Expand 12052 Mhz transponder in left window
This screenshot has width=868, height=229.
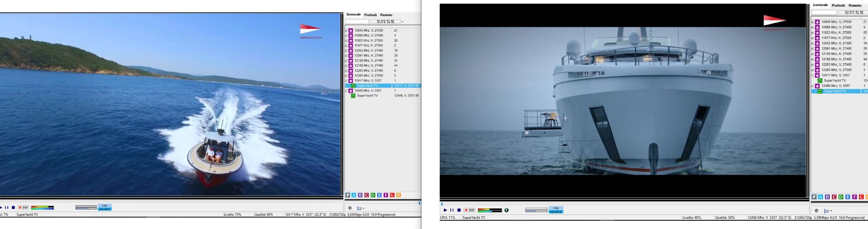346,50
